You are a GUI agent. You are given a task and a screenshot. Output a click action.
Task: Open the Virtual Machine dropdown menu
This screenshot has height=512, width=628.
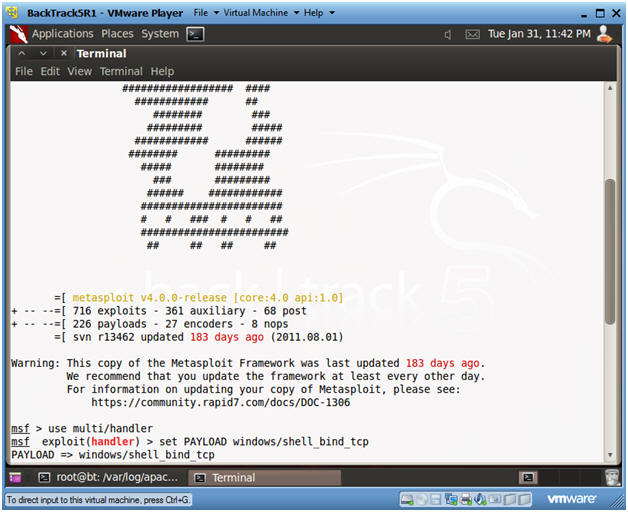(261, 13)
